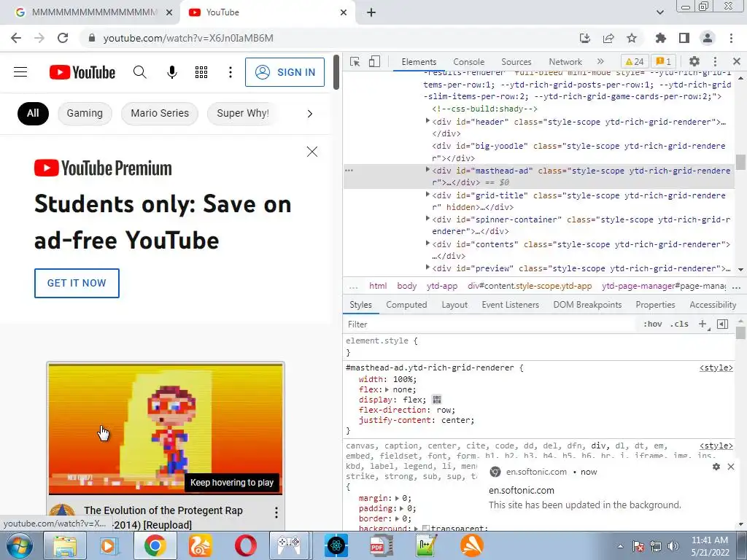Expand the spinner-container div node

[427, 219]
